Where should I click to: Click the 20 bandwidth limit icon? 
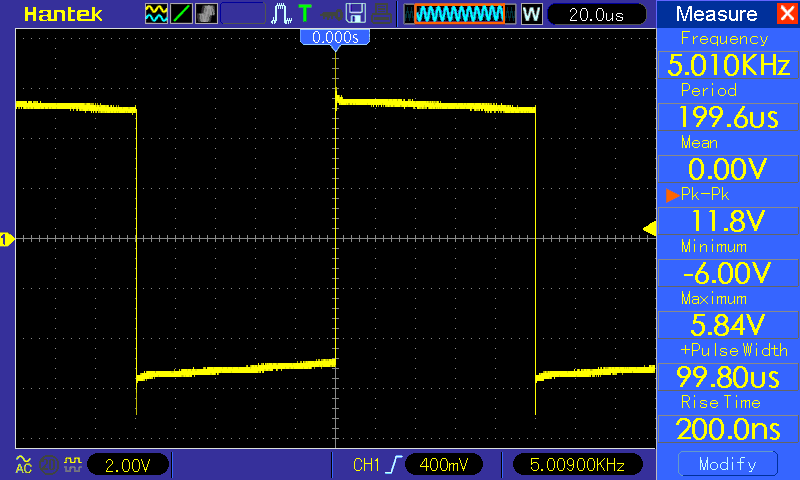pos(49,465)
